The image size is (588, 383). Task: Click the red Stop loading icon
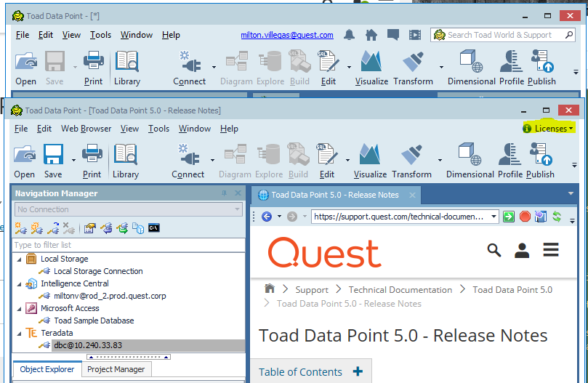pos(525,217)
